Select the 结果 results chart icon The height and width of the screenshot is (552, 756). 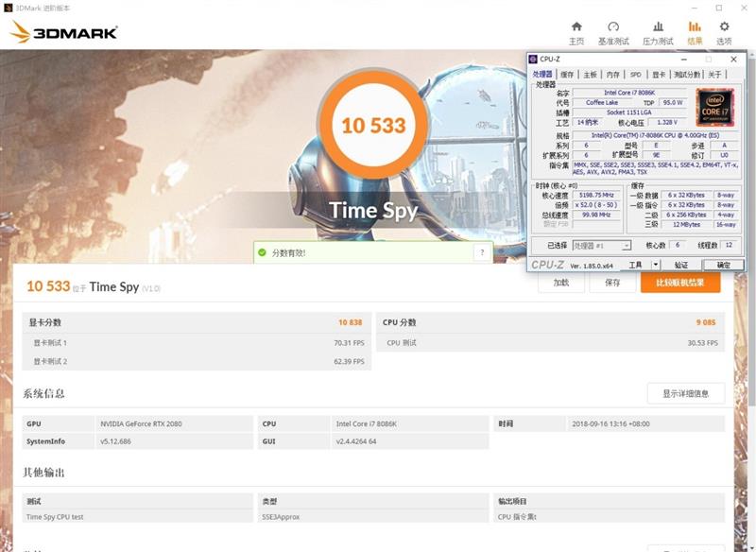coord(695,31)
